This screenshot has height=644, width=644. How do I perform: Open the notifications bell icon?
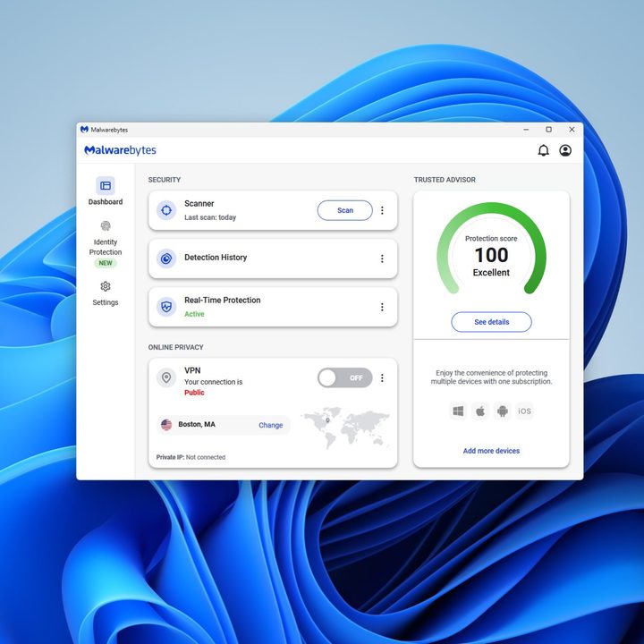544,150
